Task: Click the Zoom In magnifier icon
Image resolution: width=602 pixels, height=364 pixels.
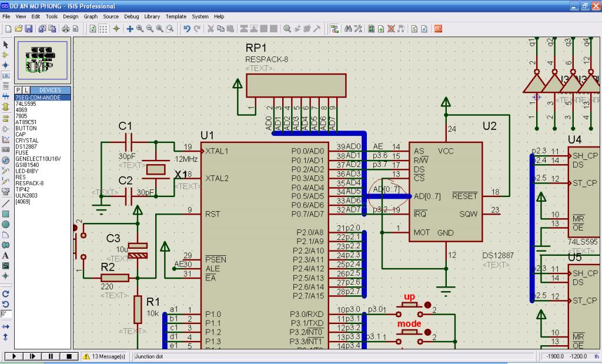Action: click(x=140, y=28)
